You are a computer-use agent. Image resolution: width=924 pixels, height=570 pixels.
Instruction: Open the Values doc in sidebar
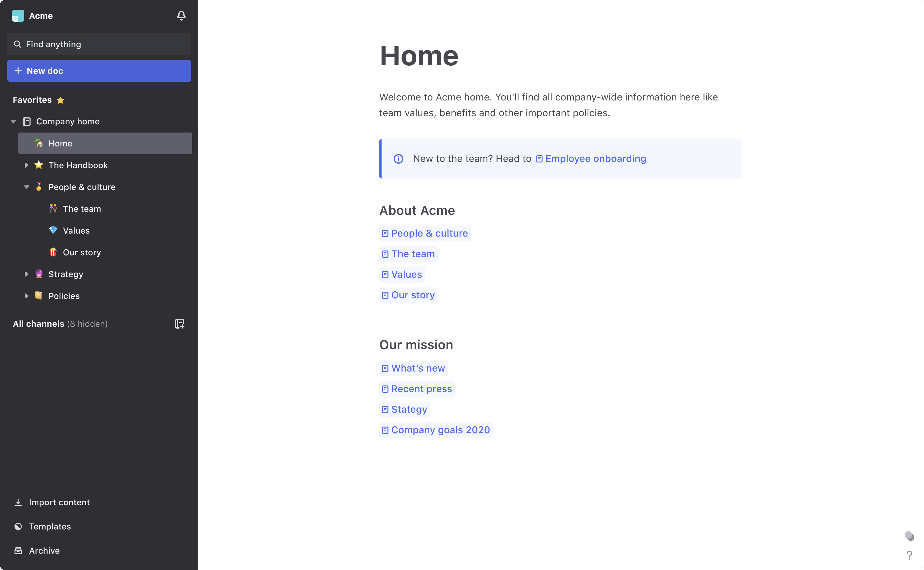(76, 231)
